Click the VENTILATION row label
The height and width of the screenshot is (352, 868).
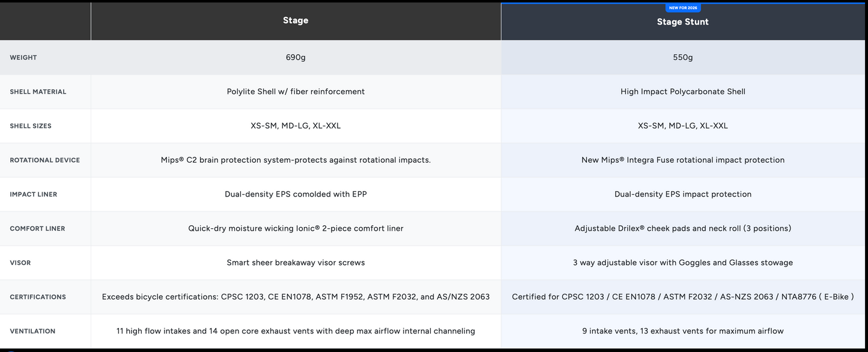tap(32, 332)
